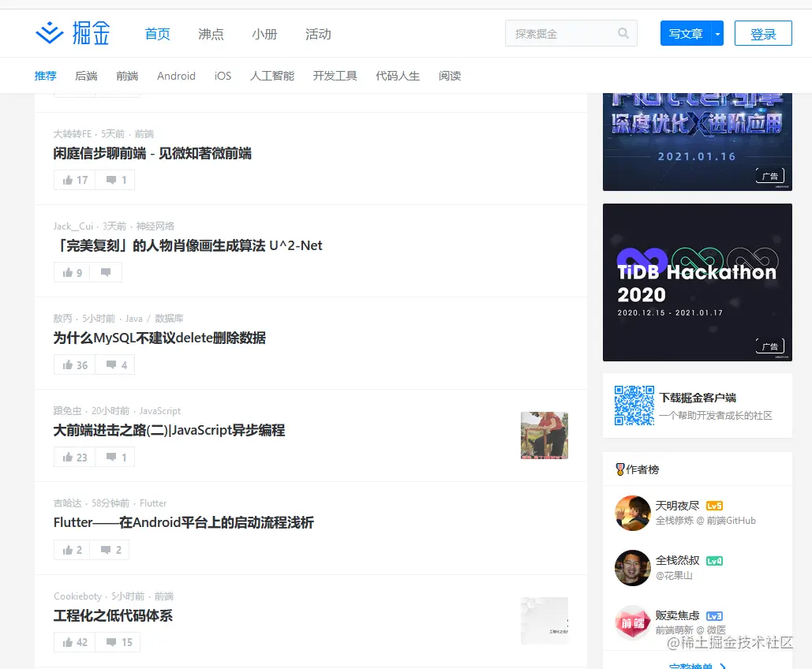Open comments on 工程化之低代码体系 article
Image resolution: width=812 pixels, height=669 pixels.
click(118, 642)
